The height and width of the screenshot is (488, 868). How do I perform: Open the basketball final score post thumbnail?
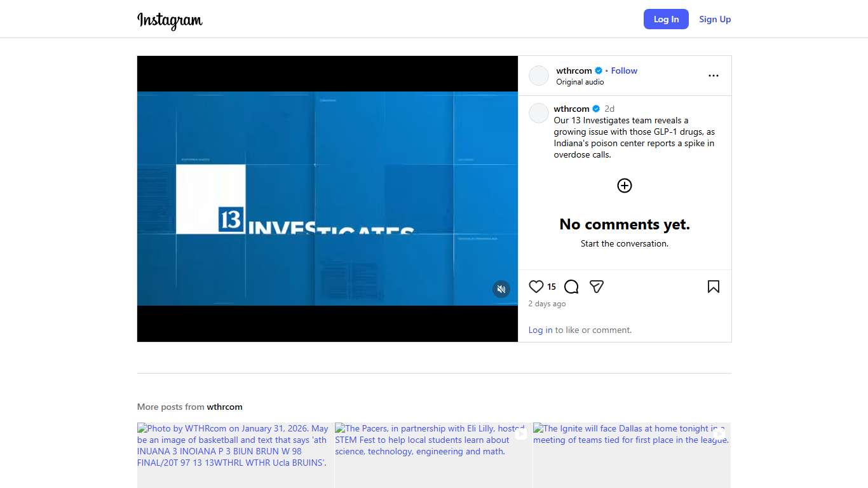coord(235,455)
